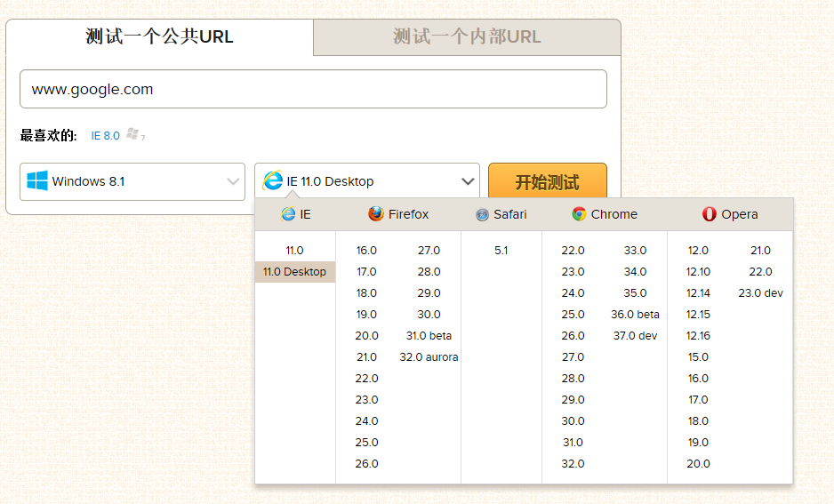Switch to the 测试一个公共URL tab
Viewport: 834px width, 504px height.
coord(159,36)
